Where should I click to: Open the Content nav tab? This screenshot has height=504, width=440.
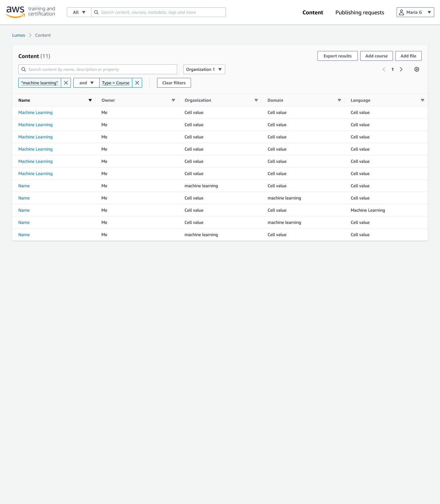coord(313,13)
